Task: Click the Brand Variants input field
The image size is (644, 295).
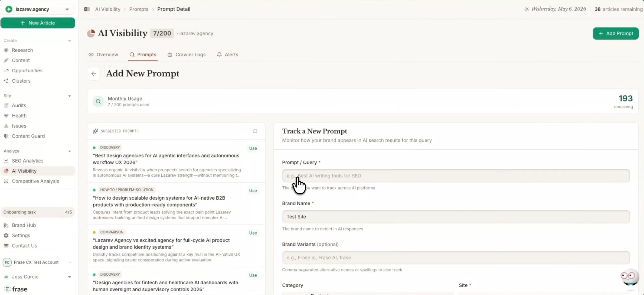Action: (x=456, y=258)
